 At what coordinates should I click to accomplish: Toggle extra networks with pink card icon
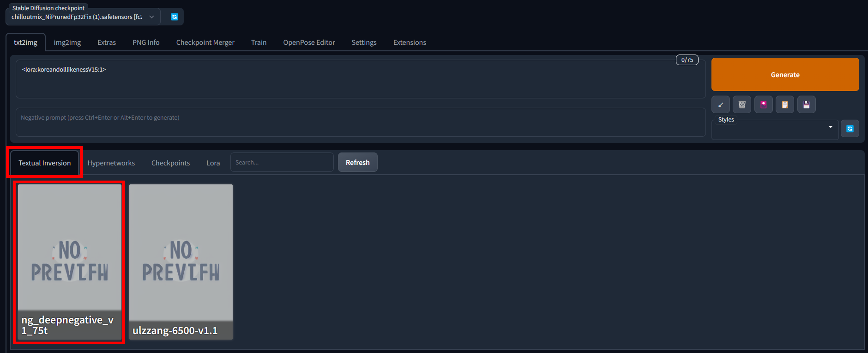[763, 105]
